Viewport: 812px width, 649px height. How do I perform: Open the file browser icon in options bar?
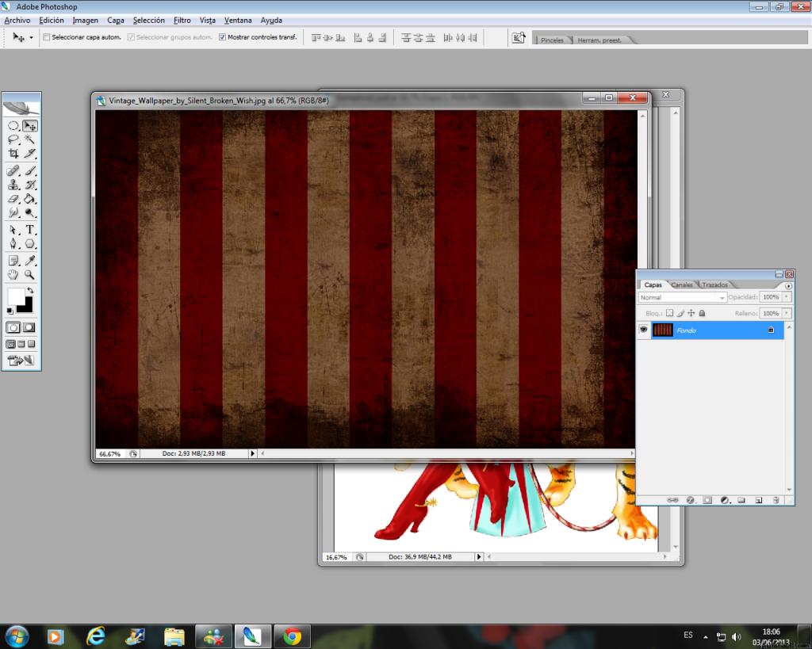[519, 38]
